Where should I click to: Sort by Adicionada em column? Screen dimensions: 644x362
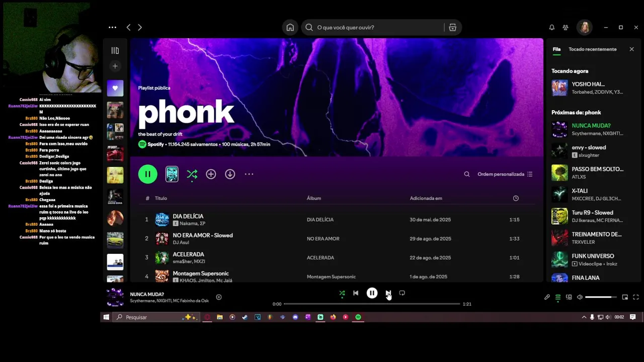click(426, 198)
